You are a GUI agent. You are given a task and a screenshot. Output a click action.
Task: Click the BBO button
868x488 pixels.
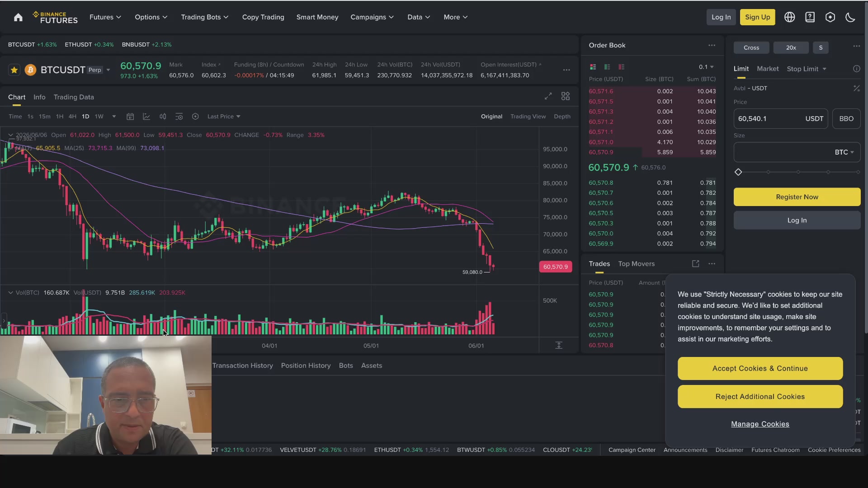pos(846,119)
